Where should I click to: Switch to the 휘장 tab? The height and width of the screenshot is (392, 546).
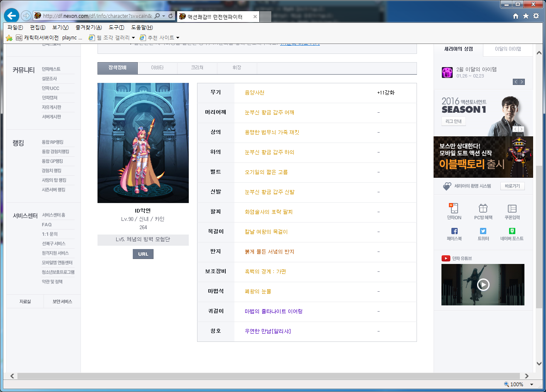tap(237, 68)
